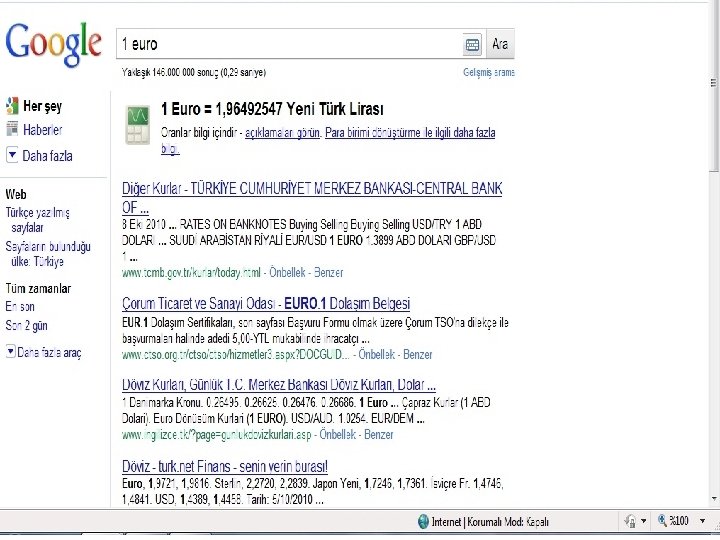The height and width of the screenshot is (540, 720).
Task: Click the Internet zone globe icon in status bar
Action: pos(423,522)
